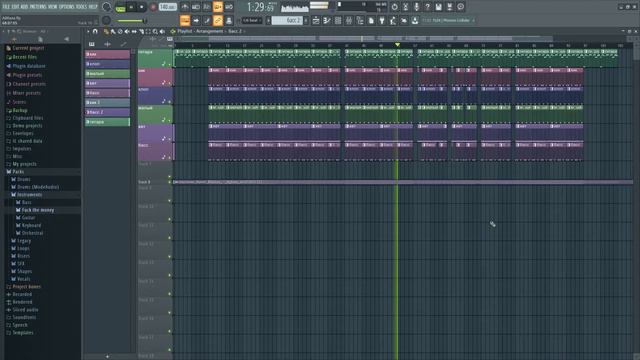Screen dimensions: 640x360
Task: Expand the Packs folder in browser
Action: 18,172
